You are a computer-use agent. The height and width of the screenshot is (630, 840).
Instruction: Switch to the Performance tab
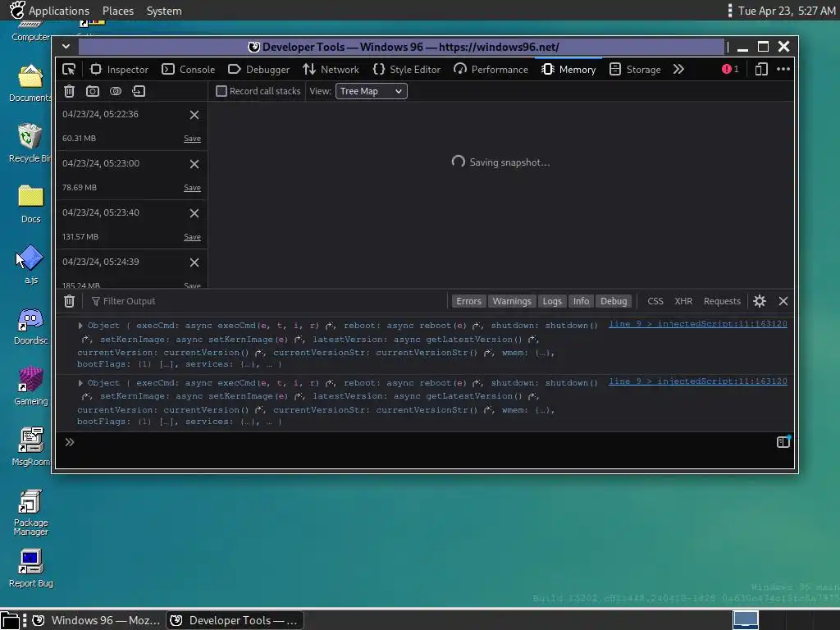pyautogui.click(x=491, y=69)
